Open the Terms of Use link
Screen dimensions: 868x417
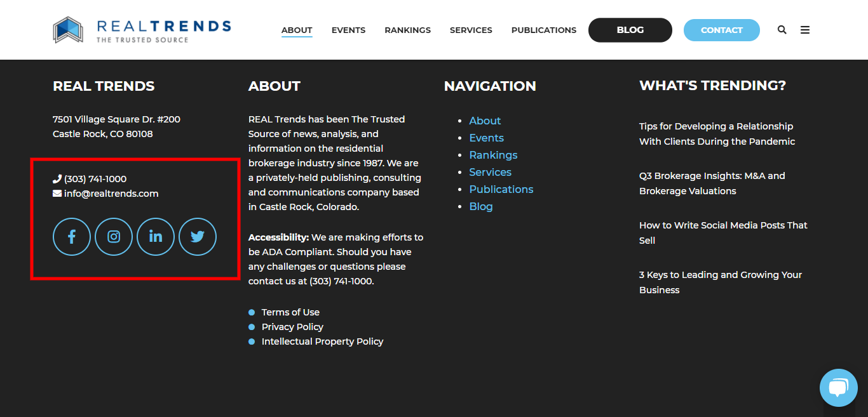point(290,312)
